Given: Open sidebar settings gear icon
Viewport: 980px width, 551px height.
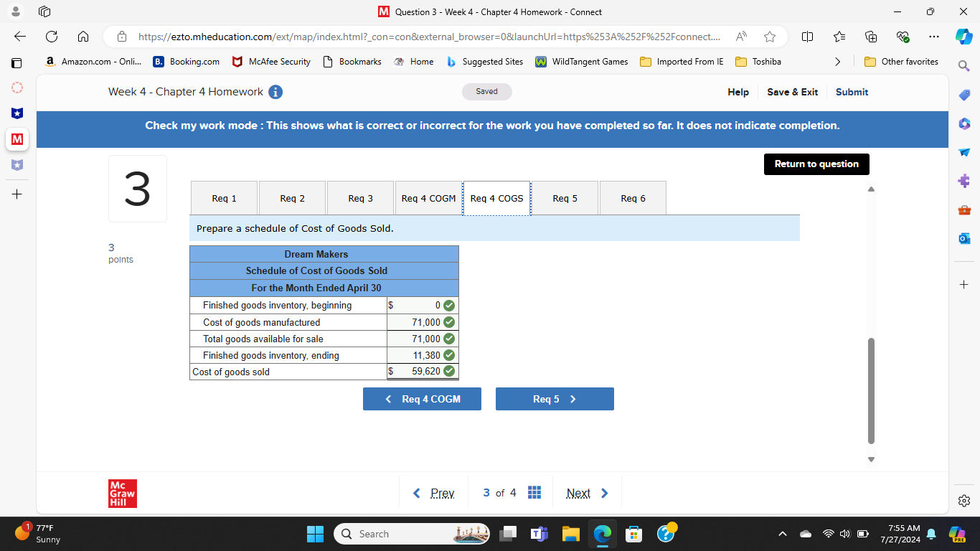Looking at the screenshot, I should pos(964,501).
